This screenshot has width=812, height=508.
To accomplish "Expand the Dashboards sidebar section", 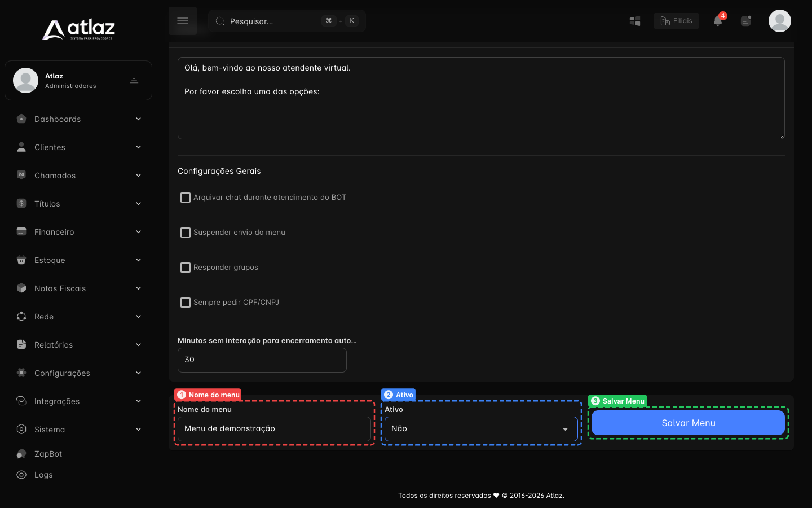I will pyautogui.click(x=78, y=119).
